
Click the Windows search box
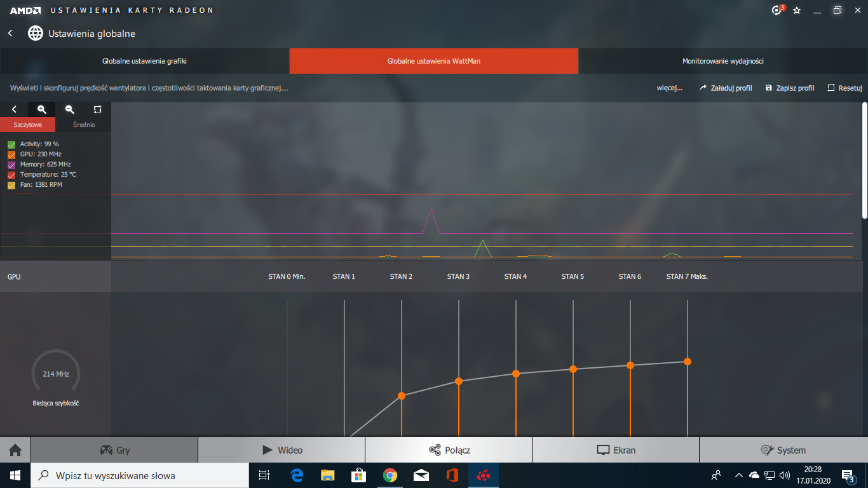click(x=140, y=475)
